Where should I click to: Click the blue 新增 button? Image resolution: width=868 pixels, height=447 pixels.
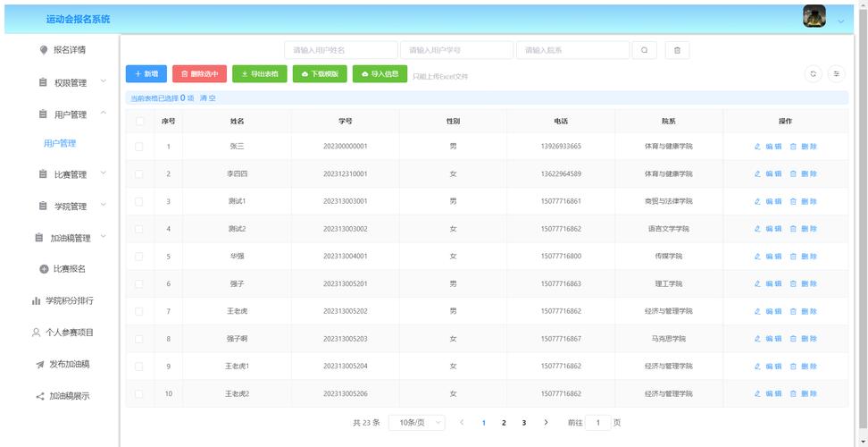click(x=146, y=73)
